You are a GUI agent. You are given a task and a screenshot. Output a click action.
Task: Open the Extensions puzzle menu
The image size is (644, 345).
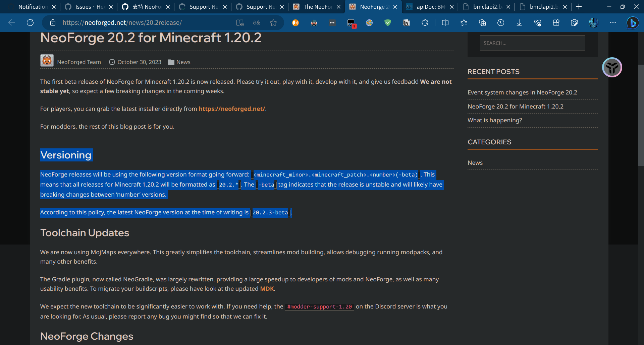tap(425, 22)
